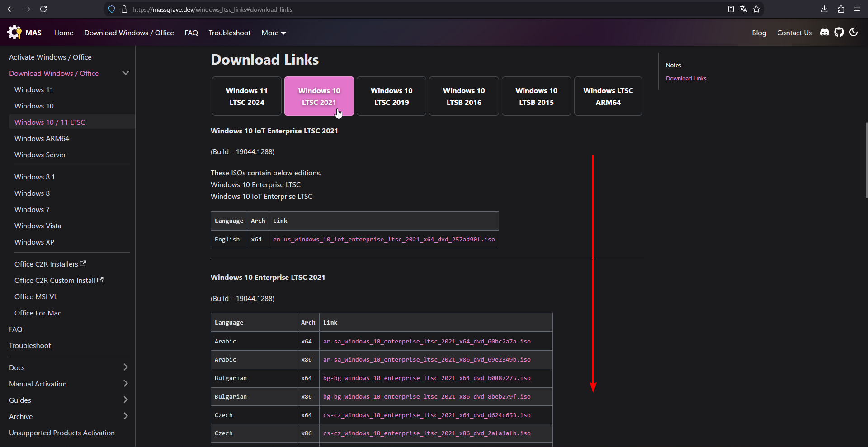The height and width of the screenshot is (447, 868).
Task: Click the MAS brand name in navbar
Action: point(33,33)
